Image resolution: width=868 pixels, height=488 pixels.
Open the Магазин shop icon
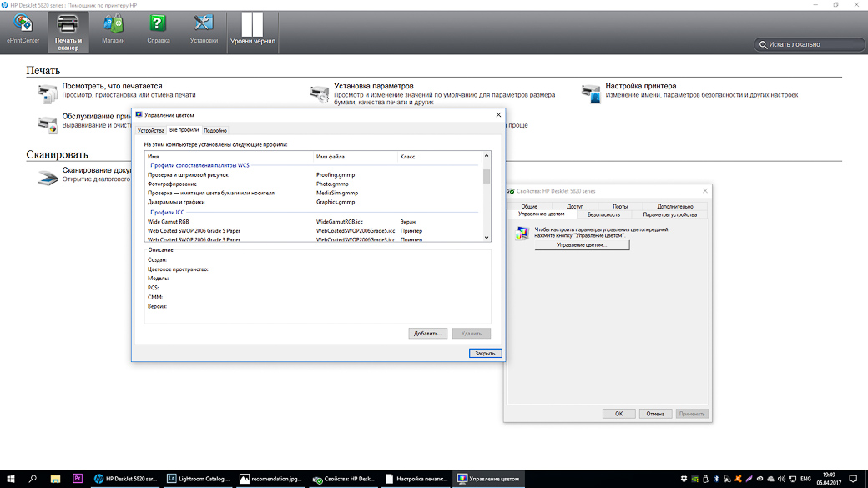coord(113,29)
